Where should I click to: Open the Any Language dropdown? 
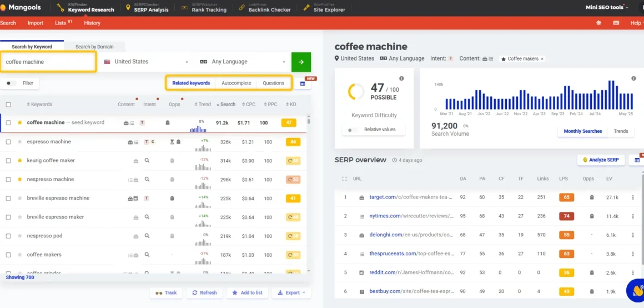242,62
